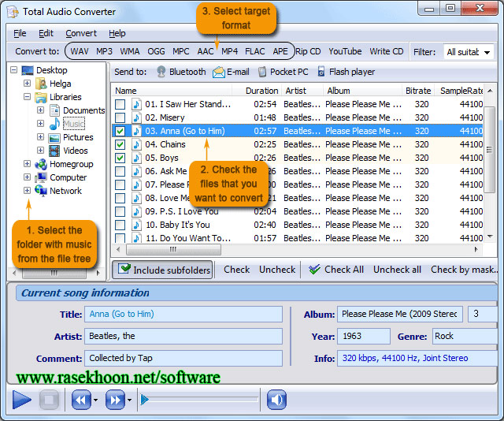
Task: Click the file list vertical scrollbar thumb
Action: coord(489,150)
